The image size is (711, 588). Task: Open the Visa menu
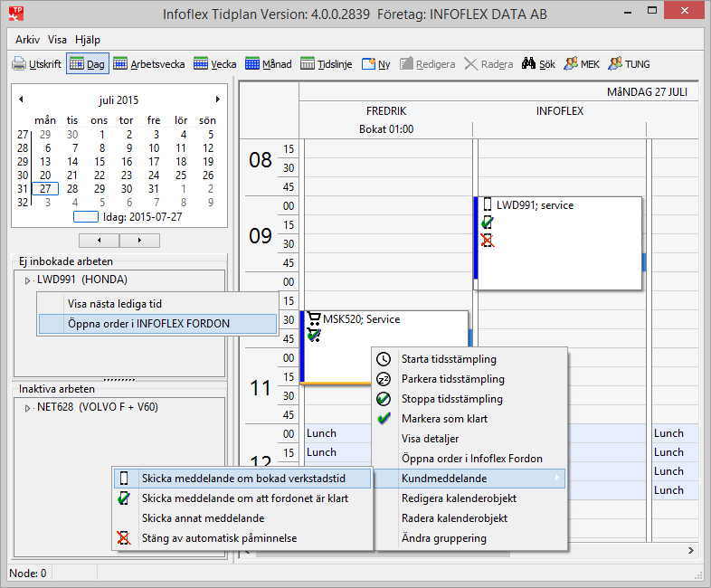tap(57, 40)
